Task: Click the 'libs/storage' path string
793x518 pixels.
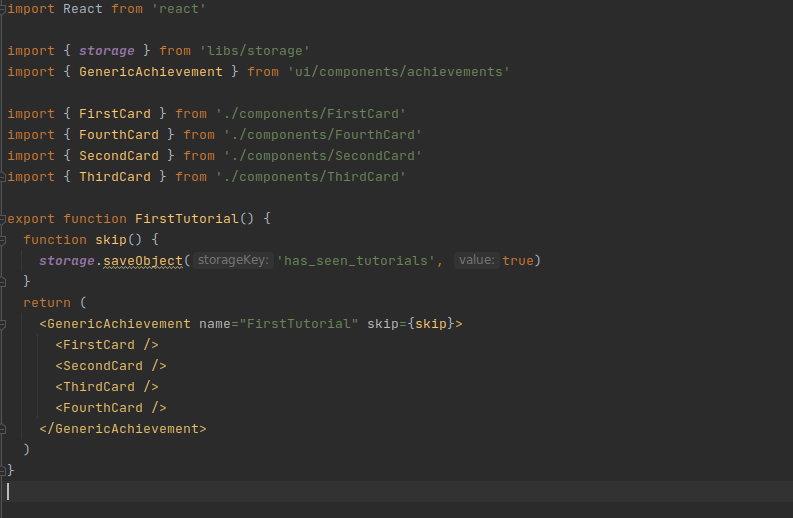Action: point(254,51)
